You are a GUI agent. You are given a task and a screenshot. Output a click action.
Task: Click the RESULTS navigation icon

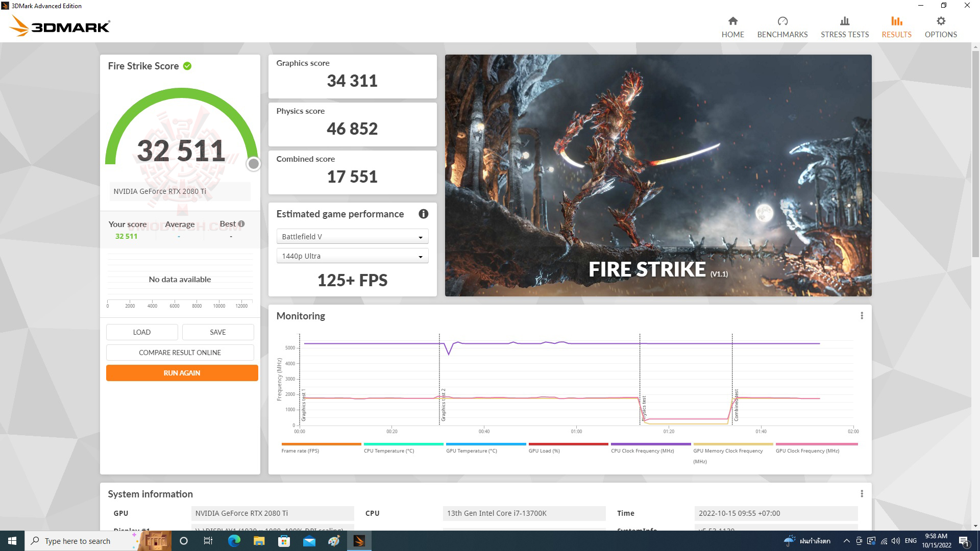click(896, 21)
